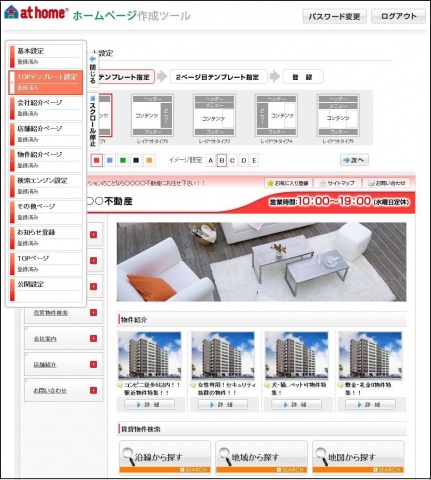Click red arrow icon beside sidebar お問い合わせ
Image resolution: width=431 pixels, height=480 pixels.
(93, 390)
